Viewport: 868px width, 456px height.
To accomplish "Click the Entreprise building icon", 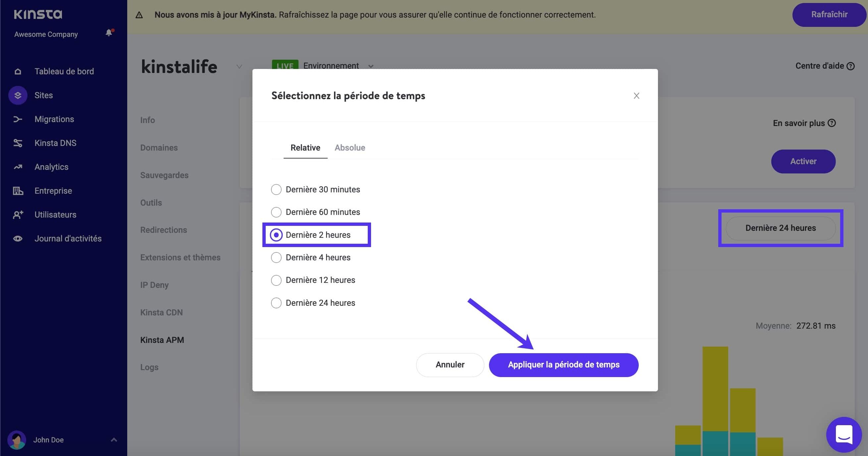I will pyautogui.click(x=18, y=191).
